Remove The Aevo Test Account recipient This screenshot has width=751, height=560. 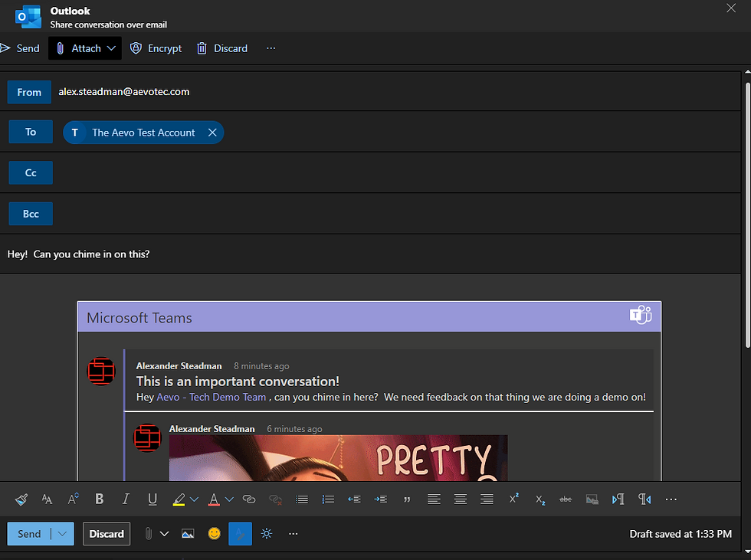212,133
